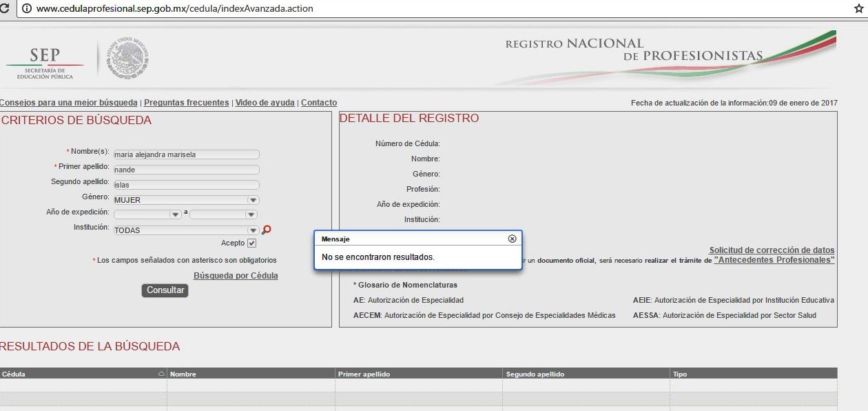Open the Video de ayuda link

pyautogui.click(x=265, y=103)
